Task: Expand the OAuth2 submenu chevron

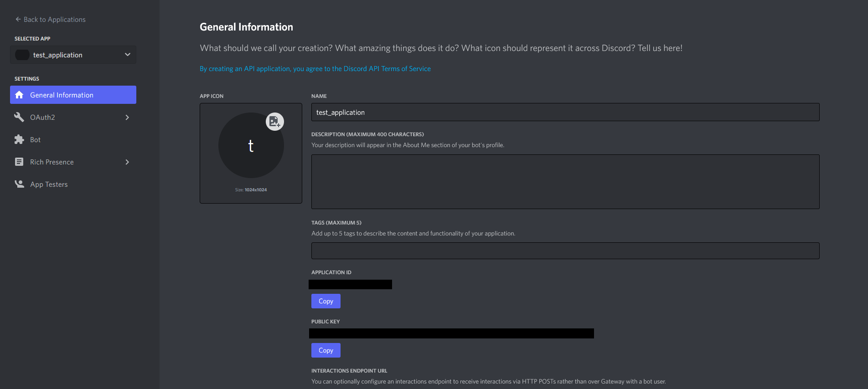Action: [x=127, y=117]
